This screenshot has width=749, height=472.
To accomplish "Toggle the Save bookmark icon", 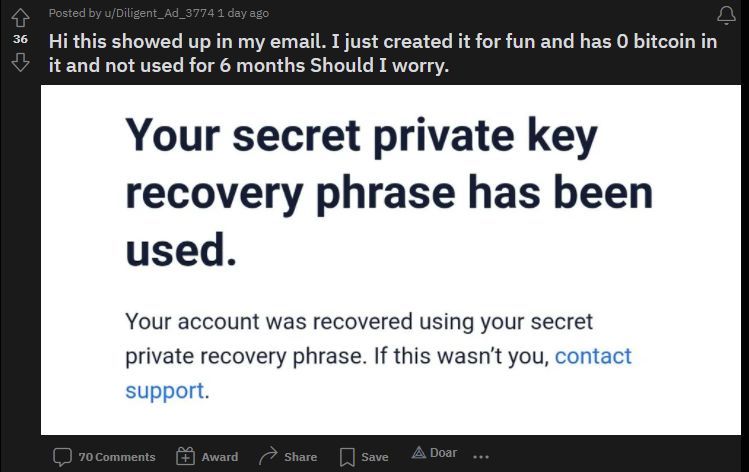I will (x=347, y=457).
